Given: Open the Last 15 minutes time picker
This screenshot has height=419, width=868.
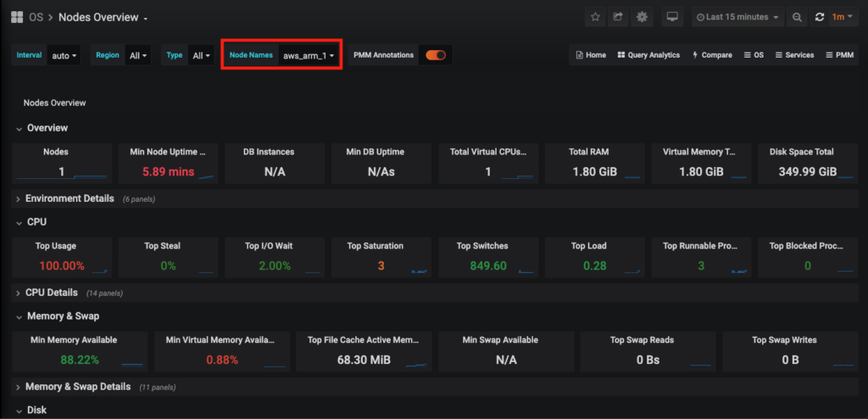Looking at the screenshot, I should 737,17.
